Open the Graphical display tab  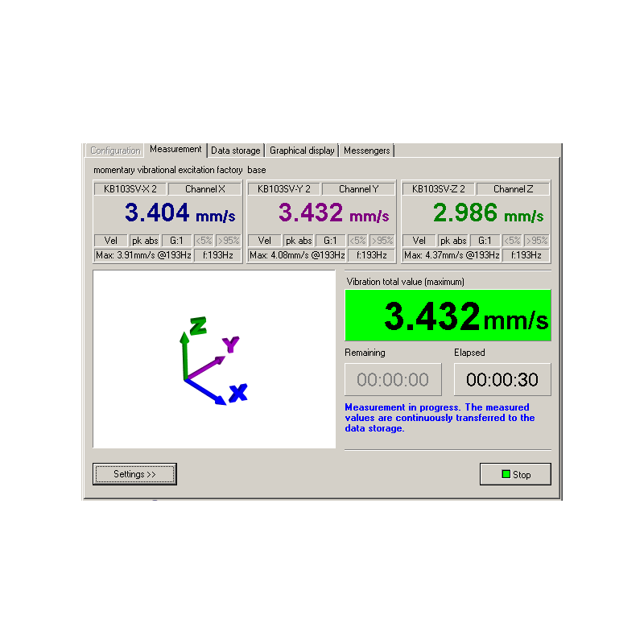pos(302,151)
